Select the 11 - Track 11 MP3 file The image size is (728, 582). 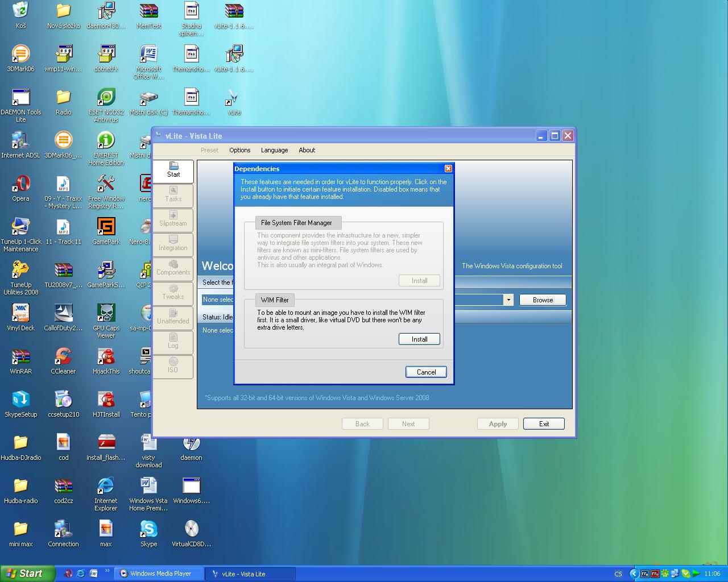(x=64, y=231)
